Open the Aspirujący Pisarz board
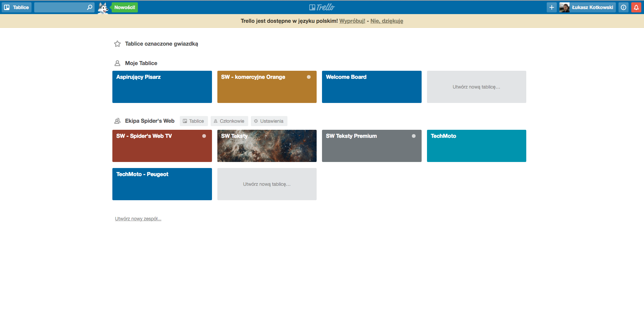Image resolution: width=644 pixels, height=331 pixels. pyautogui.click(x=162, y=87)
